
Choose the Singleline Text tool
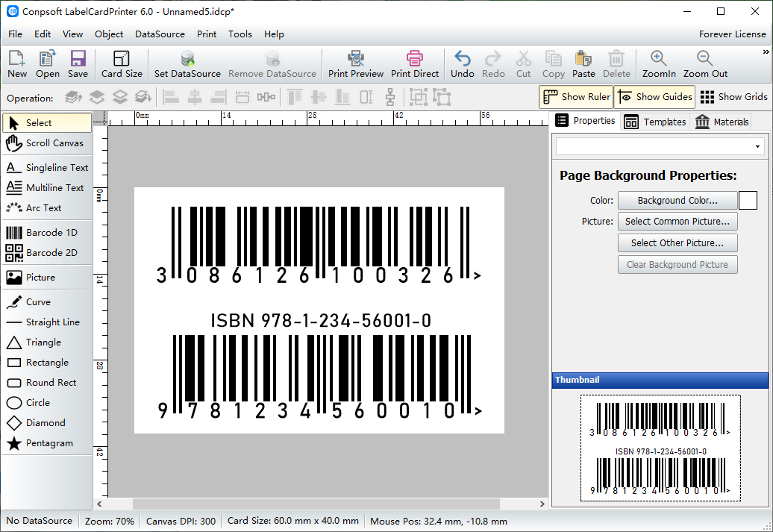(47, 168)
